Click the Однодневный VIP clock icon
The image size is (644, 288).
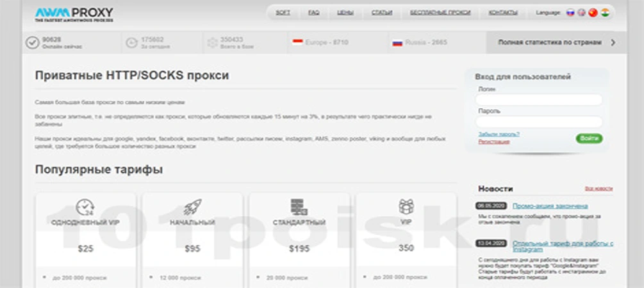coord(85,207)
